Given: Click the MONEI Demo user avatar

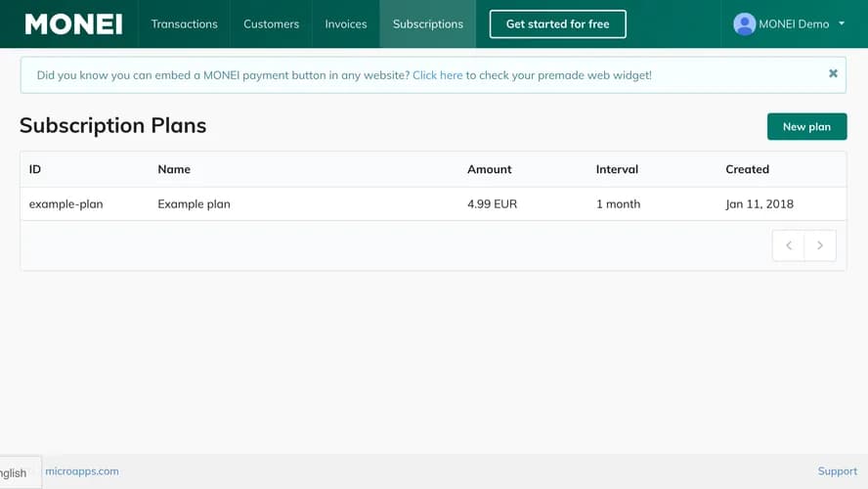Looking at the screenshot, I should coord(744,23).
